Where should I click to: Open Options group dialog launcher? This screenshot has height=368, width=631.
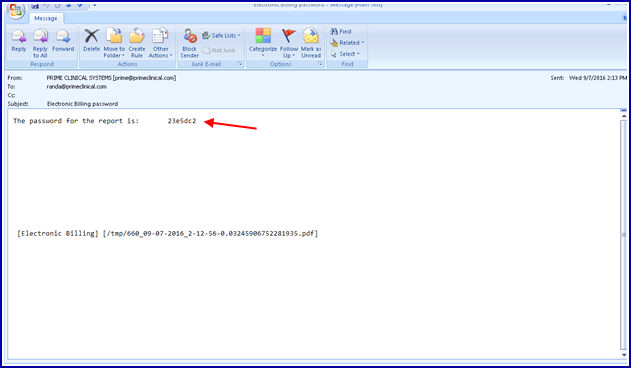pyautogui.click(x=321, y=64)
